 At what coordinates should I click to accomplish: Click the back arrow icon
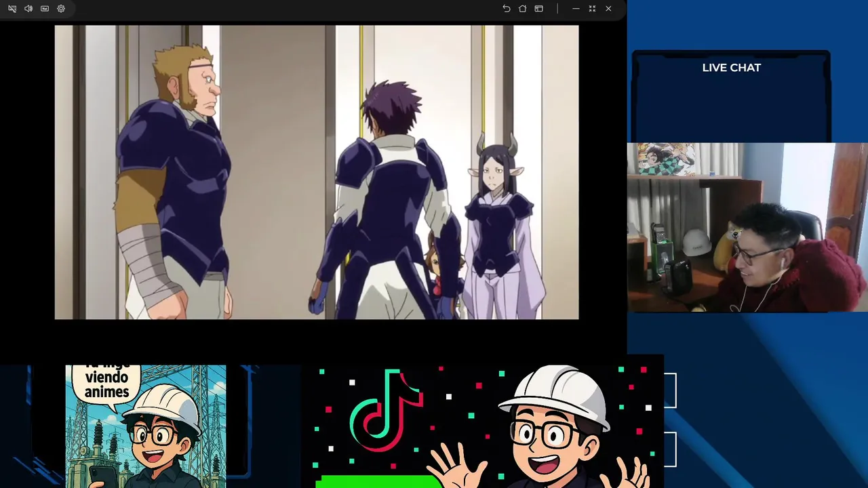point(507,9)
